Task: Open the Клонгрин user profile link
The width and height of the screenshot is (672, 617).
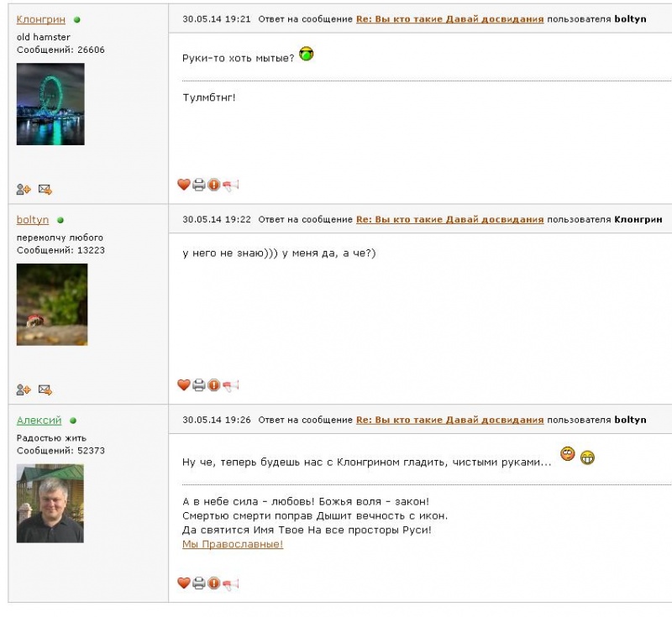Action: click(x=40, y=19)
